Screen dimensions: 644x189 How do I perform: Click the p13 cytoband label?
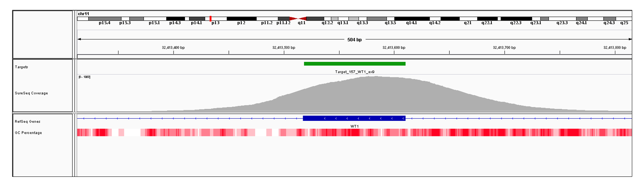click(216, 23)
